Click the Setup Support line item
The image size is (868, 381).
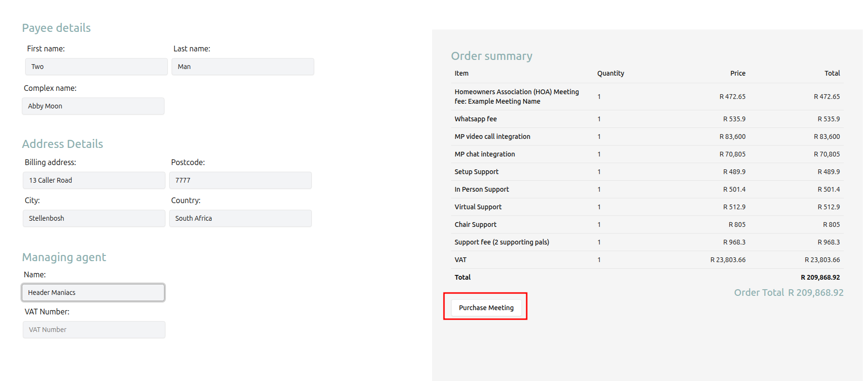[x=476, y=172]
